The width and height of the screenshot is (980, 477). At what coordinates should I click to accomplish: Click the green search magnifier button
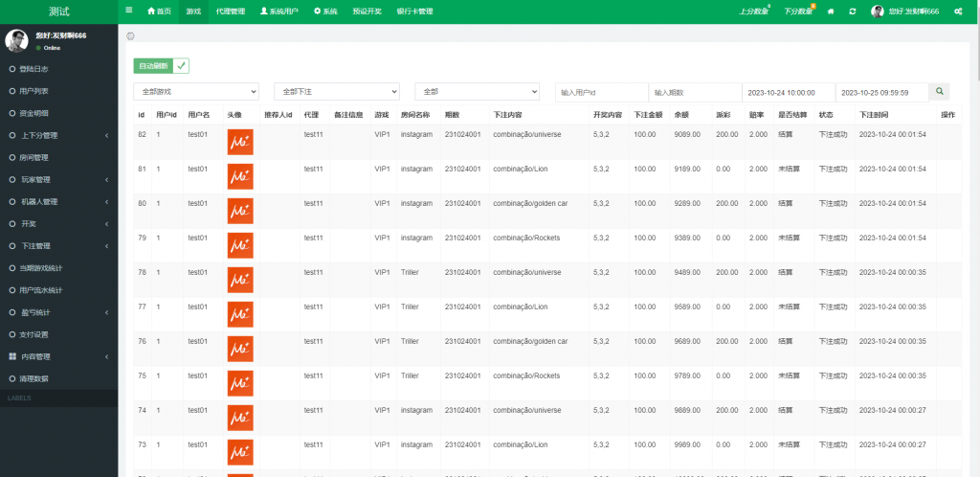click(940, 91)
